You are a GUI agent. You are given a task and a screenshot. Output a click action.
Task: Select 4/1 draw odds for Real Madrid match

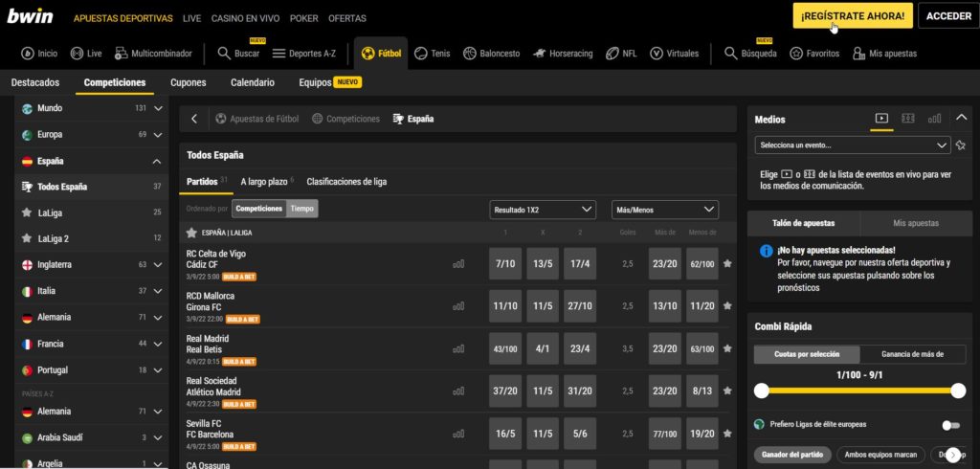coord(543,348)
